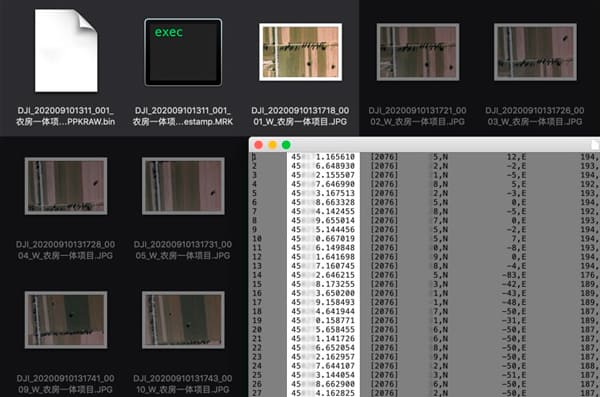
Task: Click the PPKRAW.bin file name label
Action: click(x=65, y=116)
